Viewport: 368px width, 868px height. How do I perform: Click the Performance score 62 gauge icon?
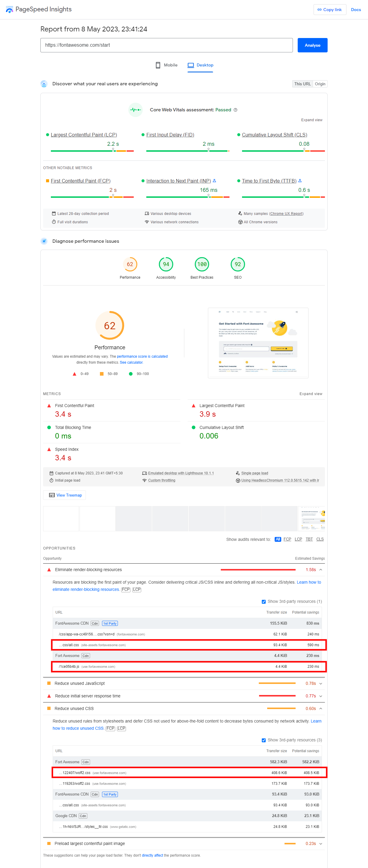(130, 265)
